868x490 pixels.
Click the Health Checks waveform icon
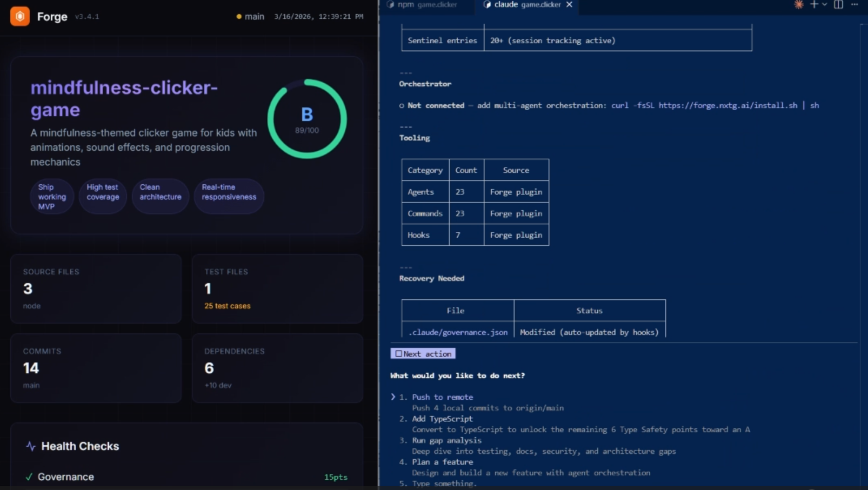point(30,446)
